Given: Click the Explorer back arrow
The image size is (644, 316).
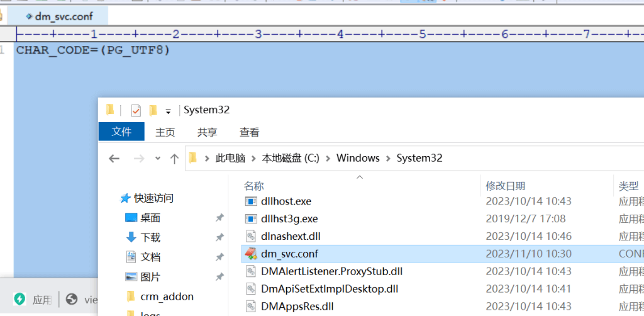Looking at the screenshot, I should pyautogui.click(x=114, y=159).
